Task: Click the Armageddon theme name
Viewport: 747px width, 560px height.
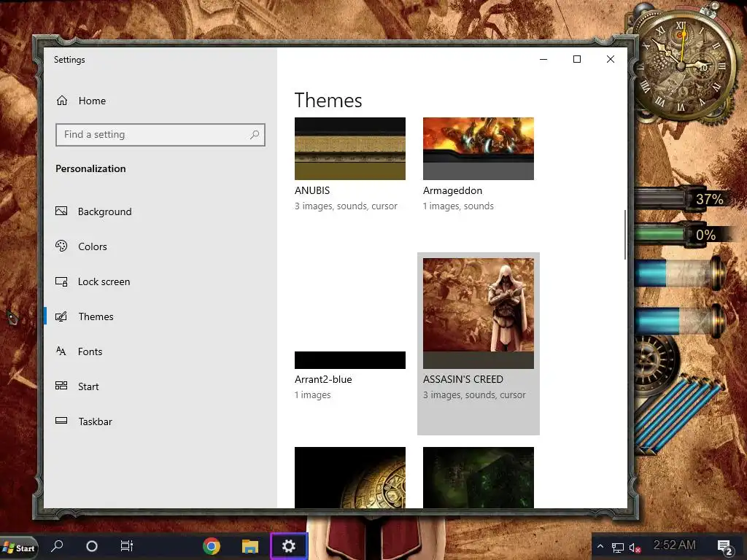Action: (452, 190)
